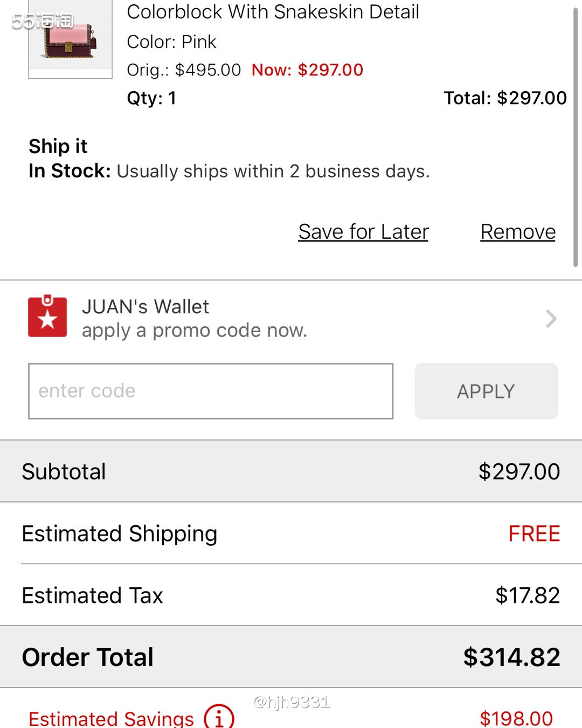Open the Estimated Savings info icon

219,717
